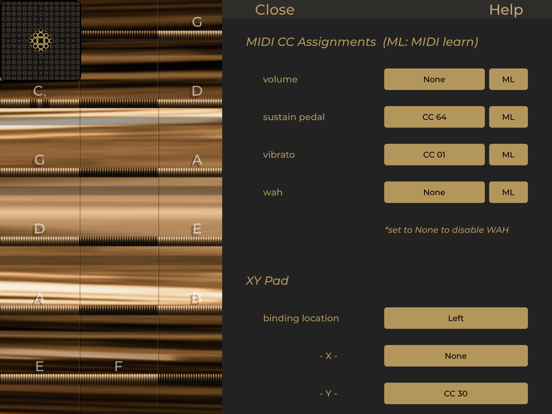This screenshot has height=414, width=552.
Task: Open volume CC assignment dropdown
Action: pos(434,79)
